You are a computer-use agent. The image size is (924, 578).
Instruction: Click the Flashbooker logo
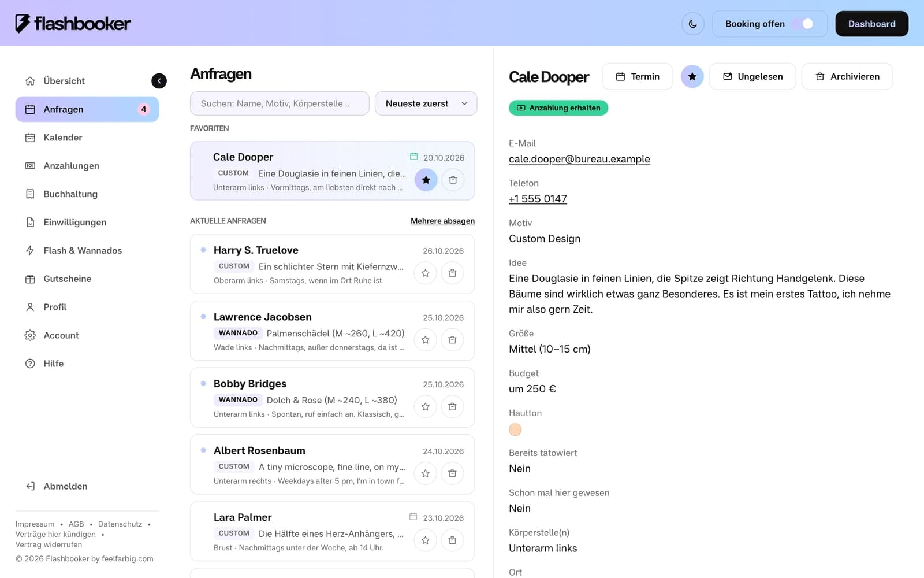pyautogui.click(x=73, y=24)
